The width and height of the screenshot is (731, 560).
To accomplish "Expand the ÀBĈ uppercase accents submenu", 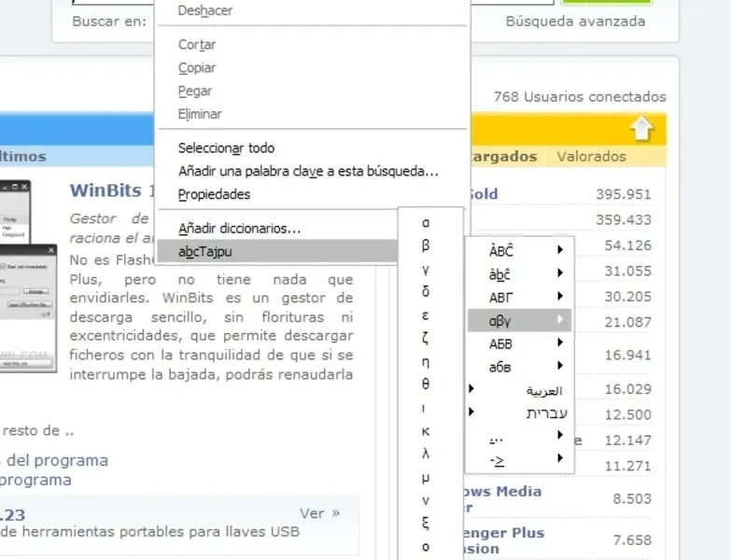I will [519, 251].
